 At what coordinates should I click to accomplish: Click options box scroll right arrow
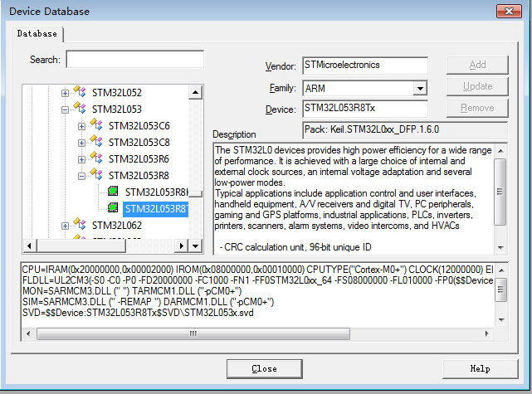487,333
